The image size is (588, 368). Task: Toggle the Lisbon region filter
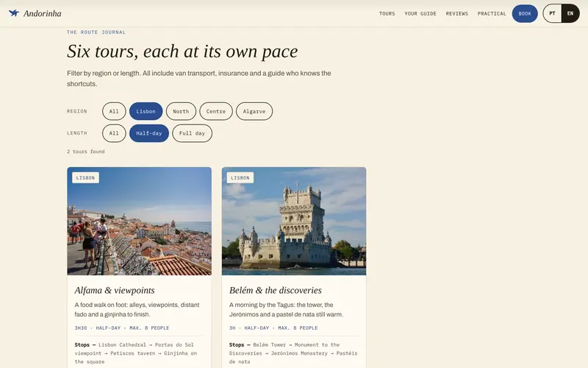[x=146, y=111]
